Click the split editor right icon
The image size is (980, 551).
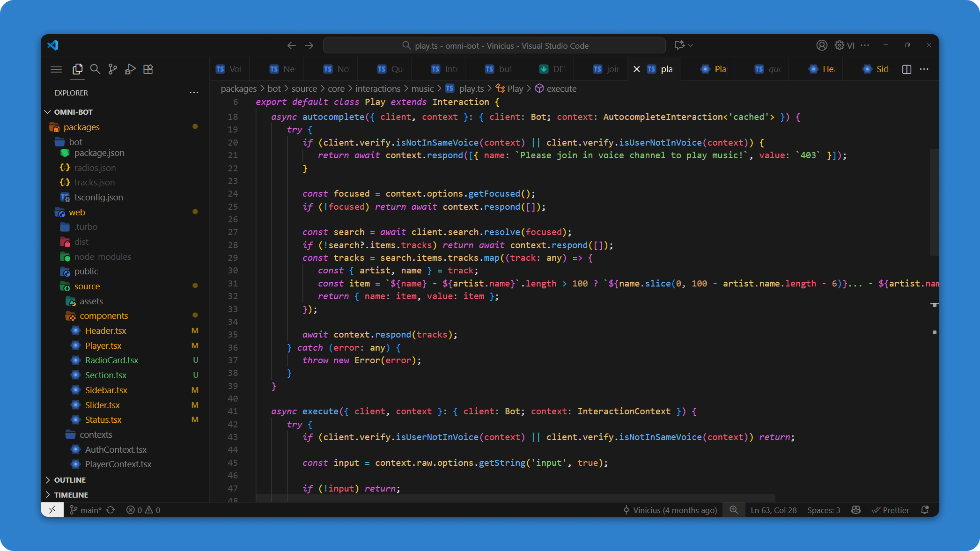906,69
